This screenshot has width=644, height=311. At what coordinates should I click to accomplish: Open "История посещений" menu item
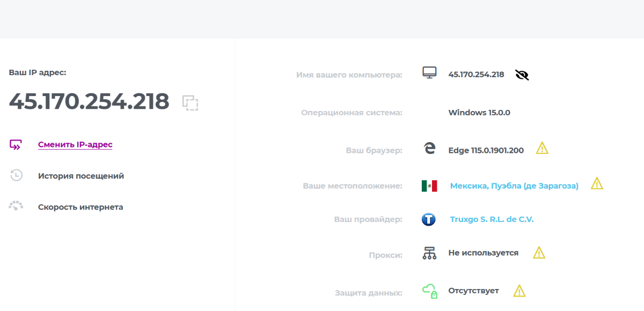(x=81, y=176)
